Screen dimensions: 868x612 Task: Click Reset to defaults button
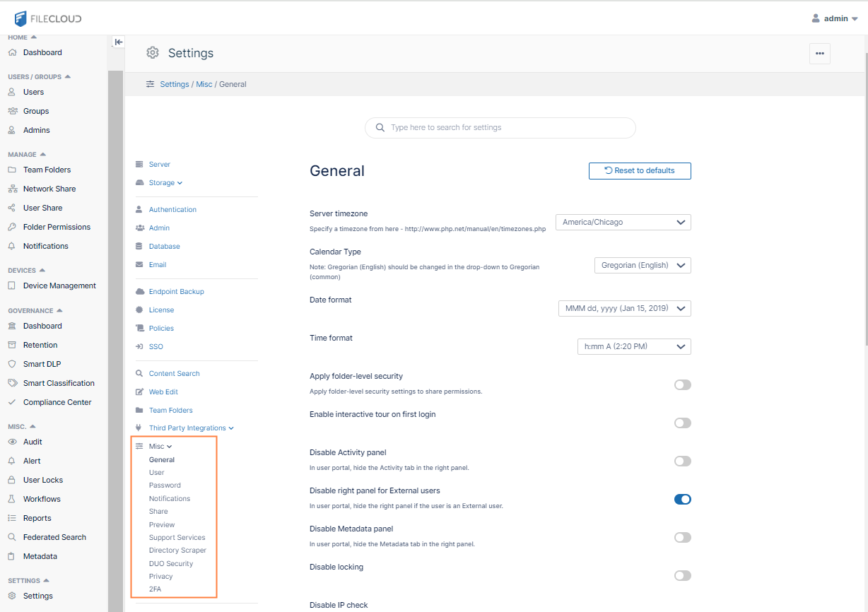640,171
